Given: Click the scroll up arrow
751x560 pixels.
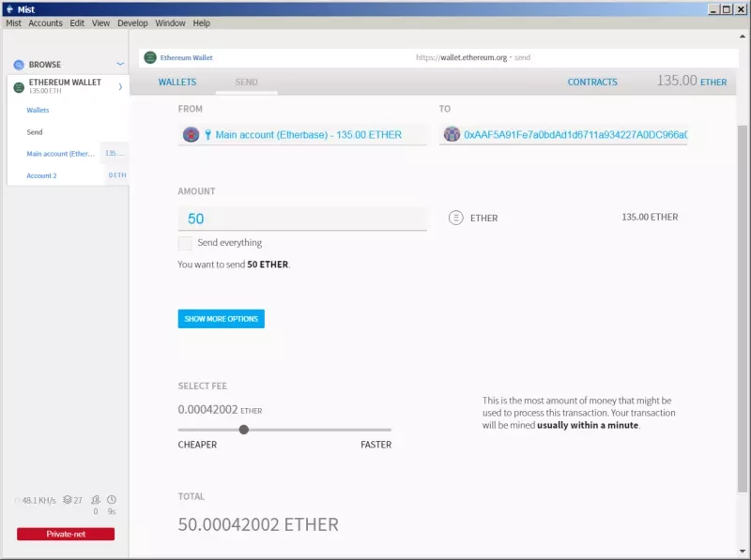Looking at the screenshot, I should click(x=742, y=37).
